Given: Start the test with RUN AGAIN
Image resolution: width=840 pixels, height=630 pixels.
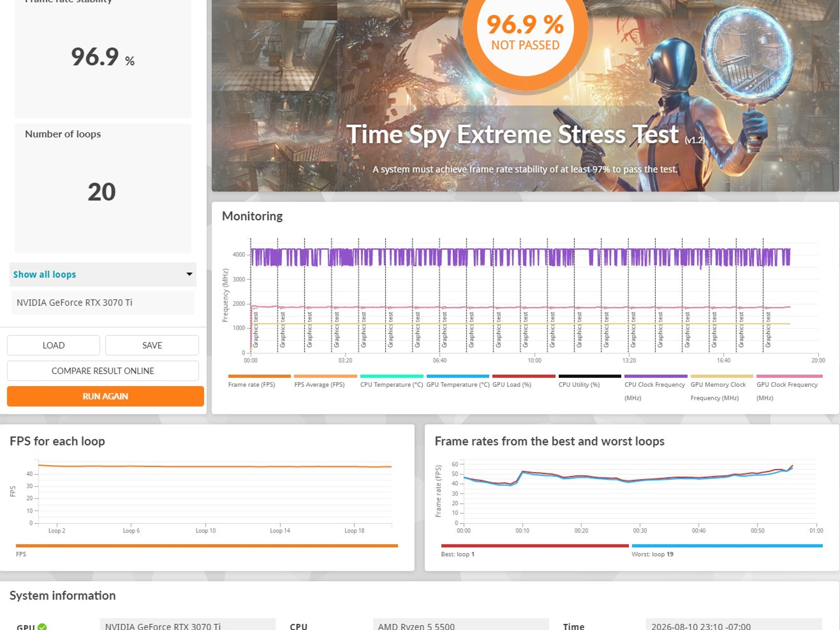Looking at the screenshot, I should (x=105, y=396).
